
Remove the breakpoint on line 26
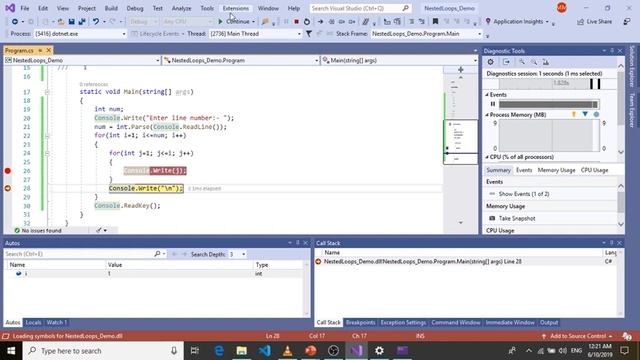[8, 171]
